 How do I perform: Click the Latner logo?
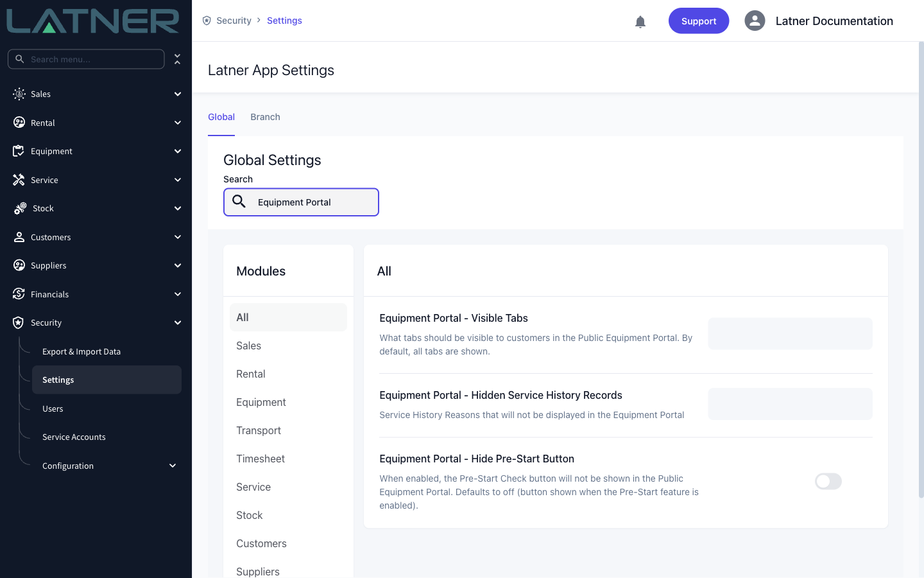[93, 21]
